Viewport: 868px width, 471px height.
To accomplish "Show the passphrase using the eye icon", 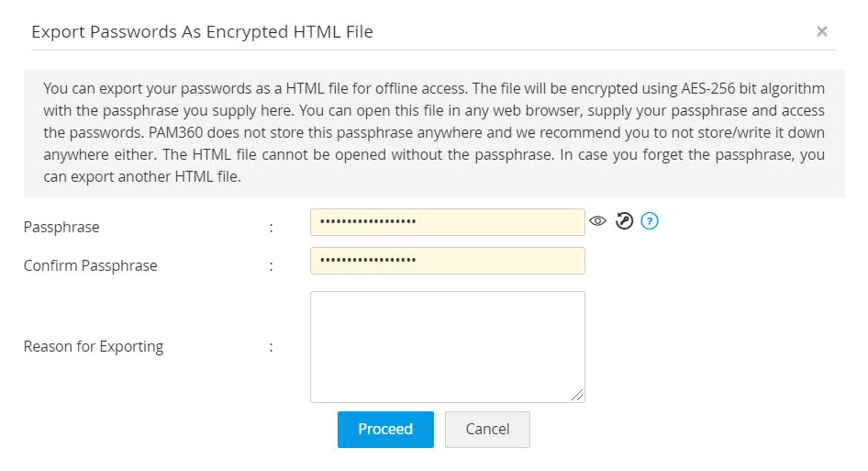I will click(598, 221).
